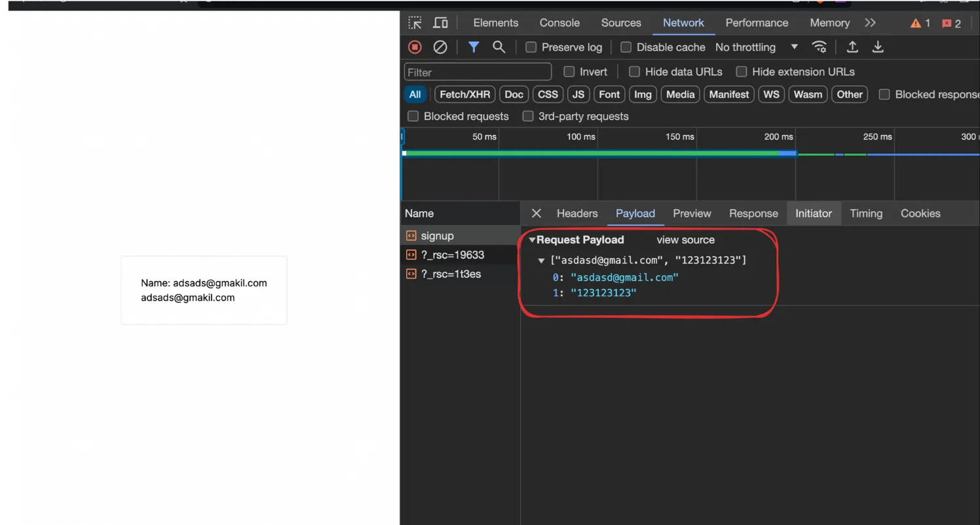This screenshot has width=980, height=525.
Task: Close the request details pane
Action: pos(536,214)
